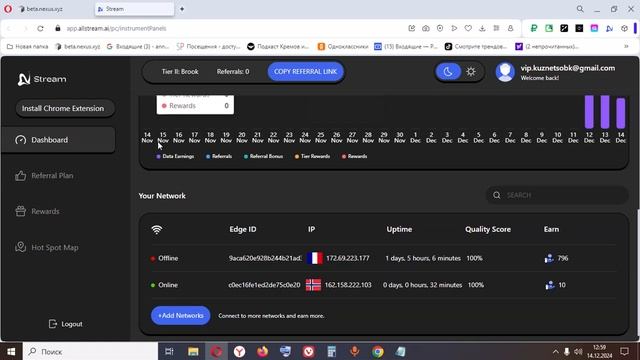Click the volume icon in system tray

tap(578, 351)
